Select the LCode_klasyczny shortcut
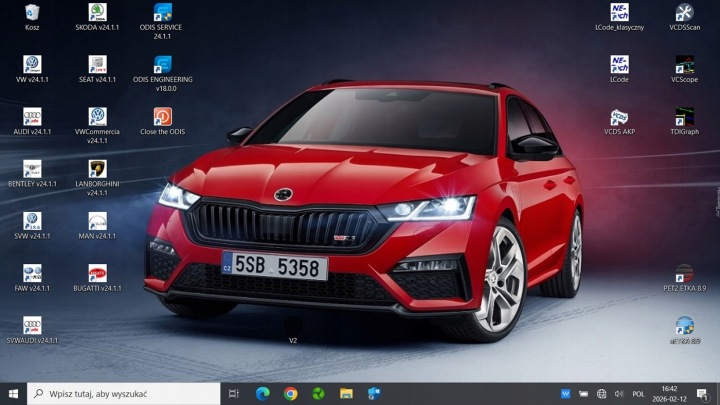 coord(619,17)
